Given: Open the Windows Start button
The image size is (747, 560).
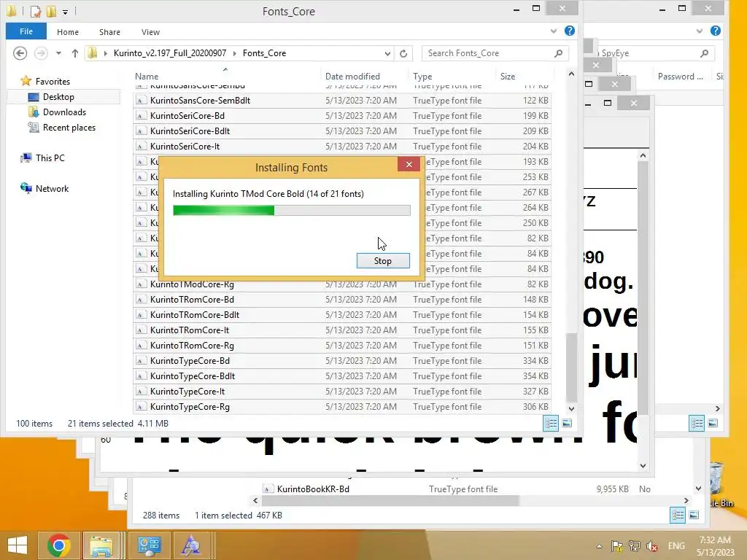Looking at the screenshot, I should tap(18, 545).
